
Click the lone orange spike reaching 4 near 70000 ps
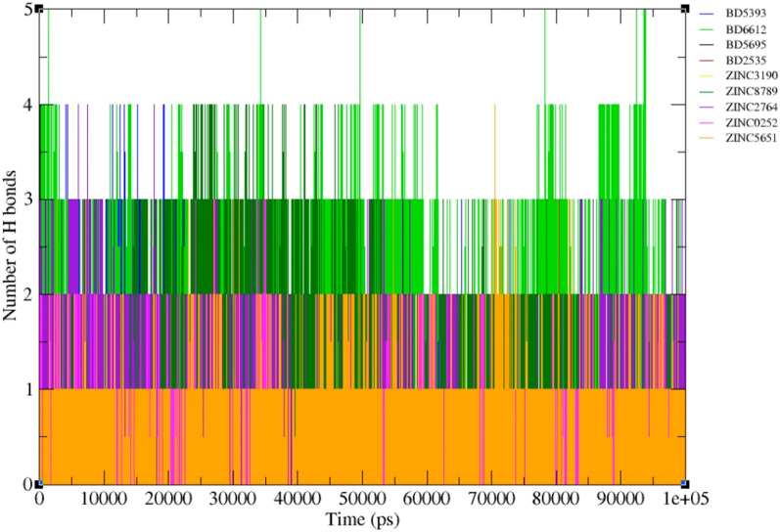(495, 152)
